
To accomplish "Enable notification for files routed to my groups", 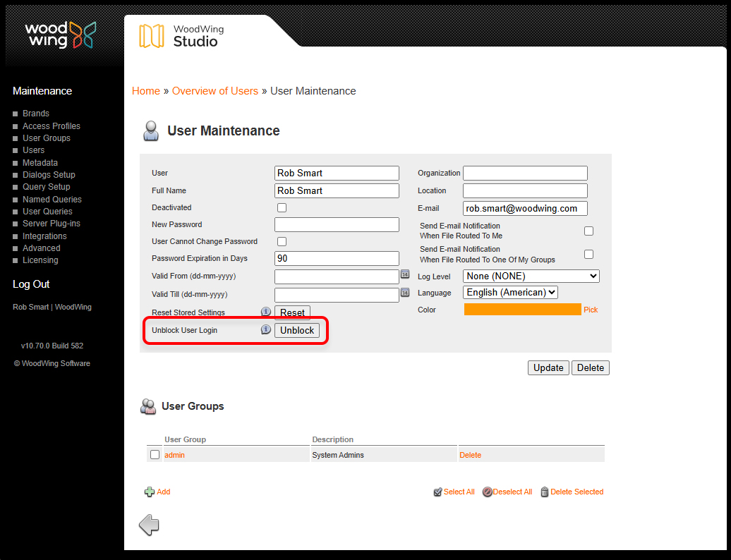I will [588, 255].
